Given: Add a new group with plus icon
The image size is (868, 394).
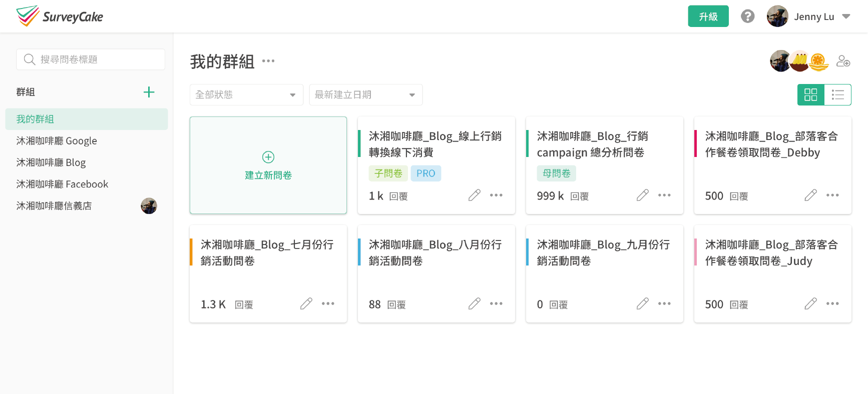Looking at the screenshot, I should coord(149,92).
